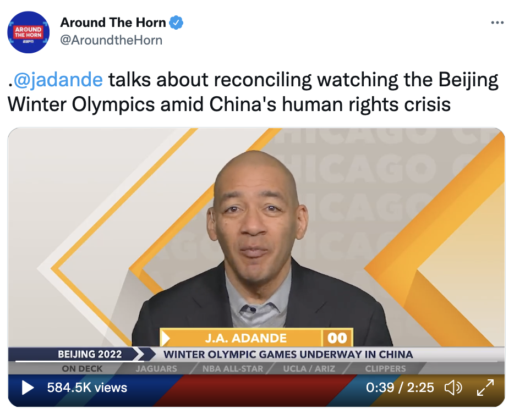Click the JAGUARS on-deck topic
514x420 pixels.
(156, 369)
